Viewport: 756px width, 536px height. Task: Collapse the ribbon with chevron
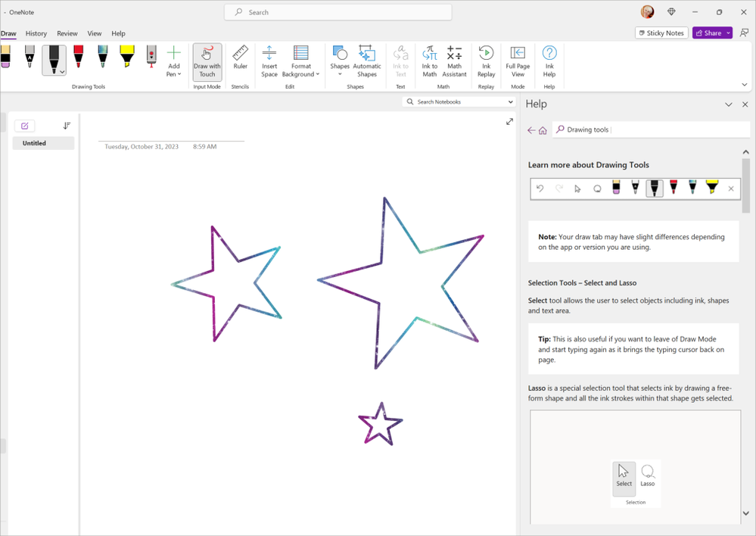(x=745, y=85)
